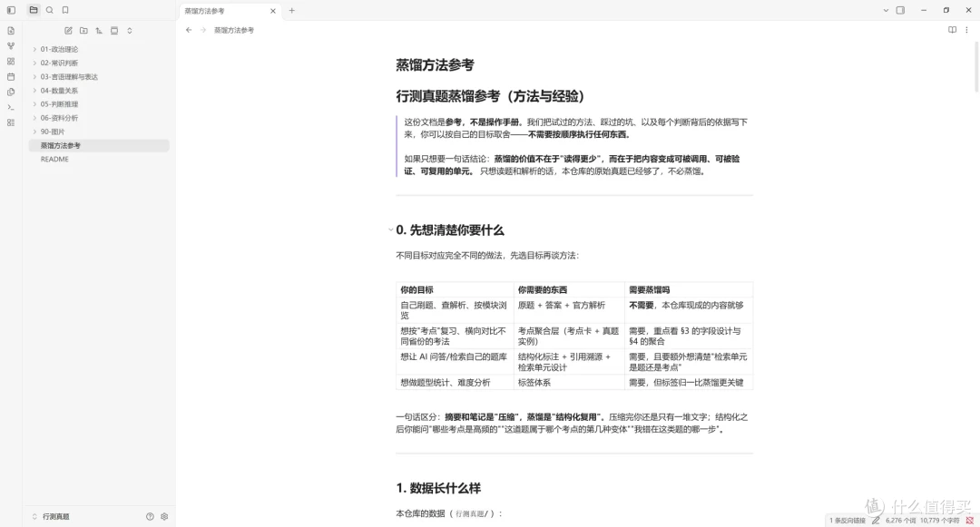Click the '1 条反向链接' status bar item
This screenshot has height=527, width=980.
click(x=848, y=520)
